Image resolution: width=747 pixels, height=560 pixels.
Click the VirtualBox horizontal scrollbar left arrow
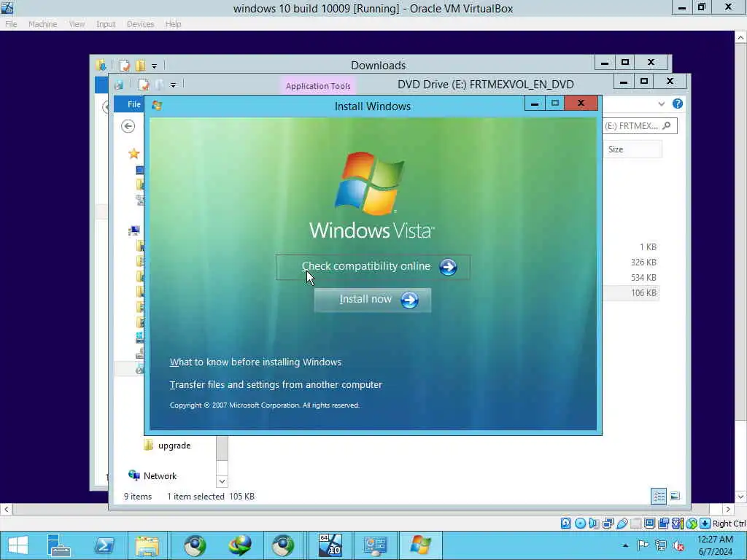pyautogui.click(x=6, y=509)
